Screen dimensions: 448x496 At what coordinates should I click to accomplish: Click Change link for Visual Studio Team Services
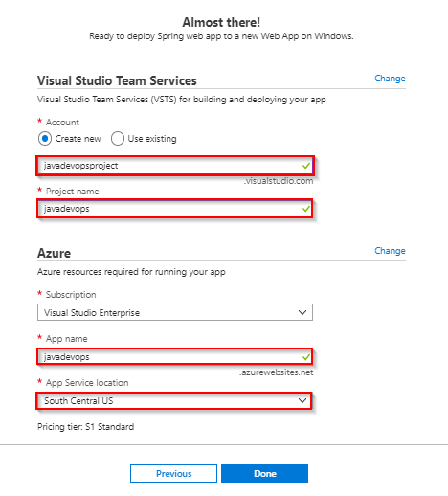(390, 79)
